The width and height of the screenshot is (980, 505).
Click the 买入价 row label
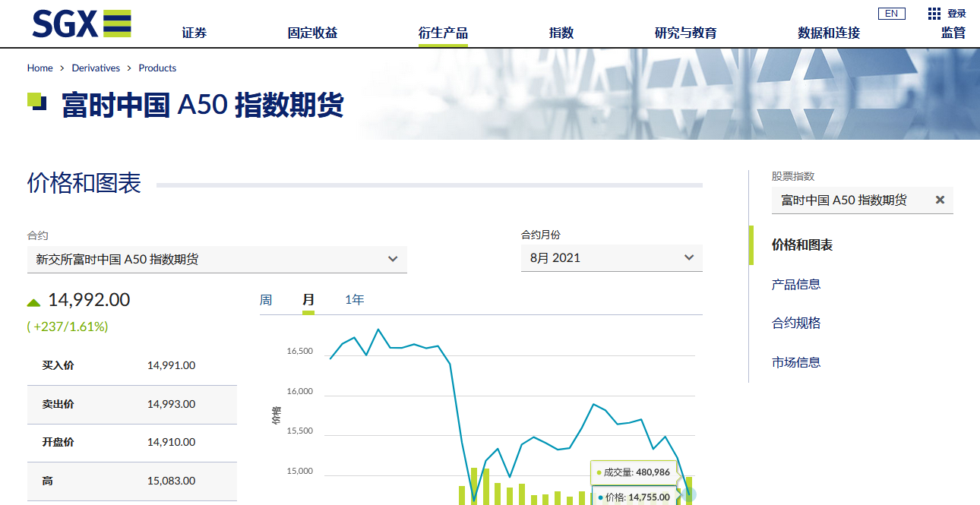[58, 365]
